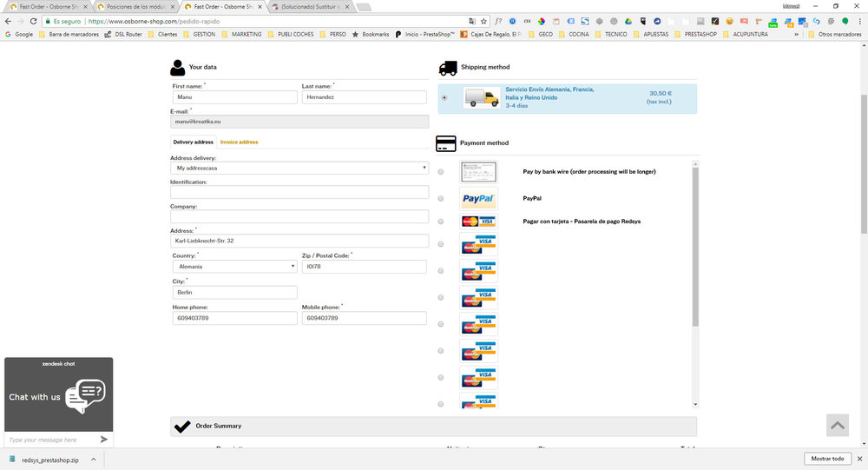Viewport: 868px width, 470px height.
Task: Click the blue sync arrows extension icon
Action: (817, 21)
